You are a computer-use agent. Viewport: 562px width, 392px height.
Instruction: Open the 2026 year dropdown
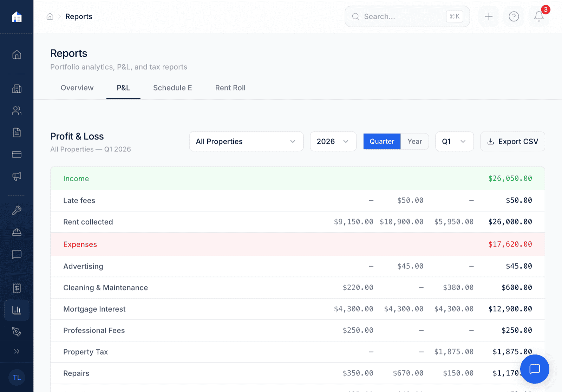333,142
